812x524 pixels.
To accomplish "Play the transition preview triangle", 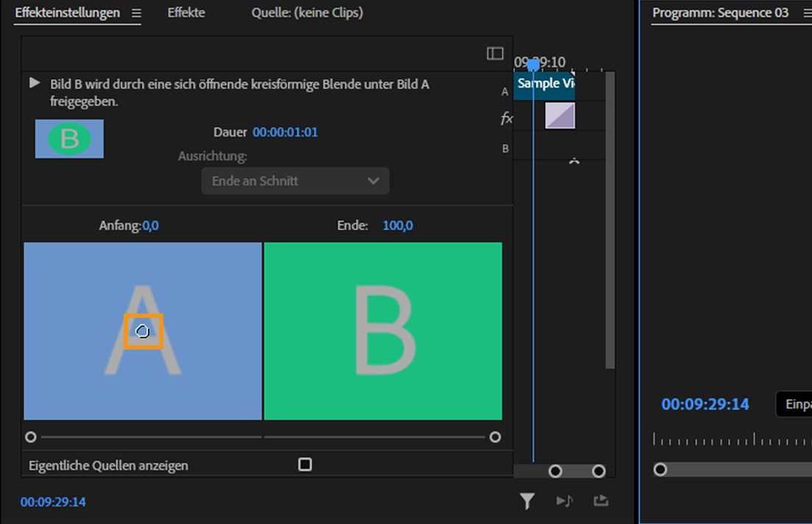I will [x=35, y=83].
